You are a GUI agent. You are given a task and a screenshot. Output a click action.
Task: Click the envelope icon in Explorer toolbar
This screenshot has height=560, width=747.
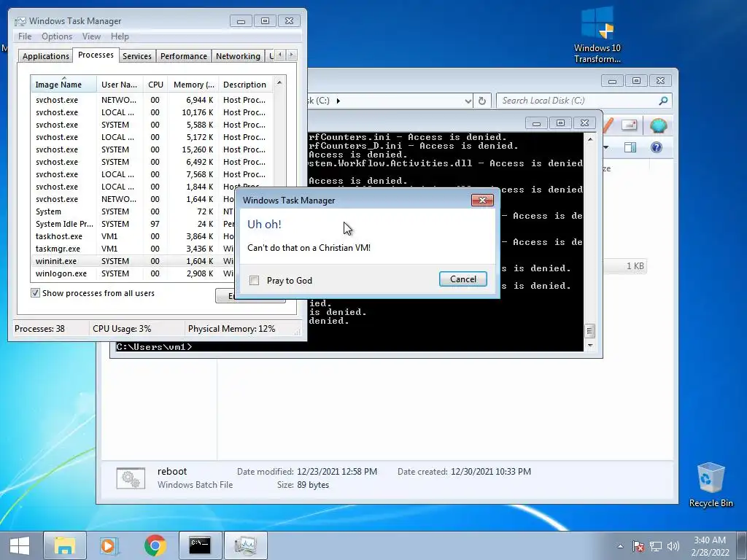(x=630, y=125)
